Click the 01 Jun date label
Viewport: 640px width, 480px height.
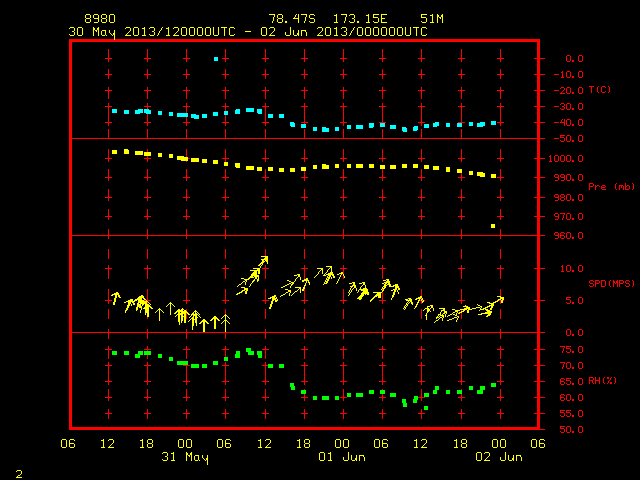[x=342, y=457]
